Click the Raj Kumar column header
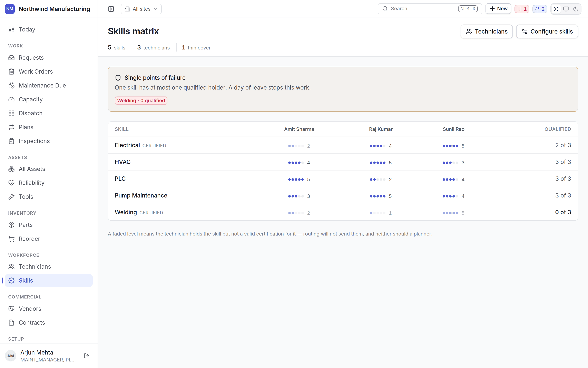588x368 pixels. point(381,129)
